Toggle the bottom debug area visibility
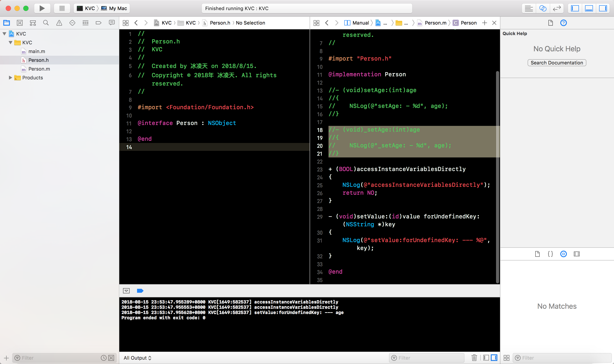The image size is (614, 364). [x=589, y=8]
